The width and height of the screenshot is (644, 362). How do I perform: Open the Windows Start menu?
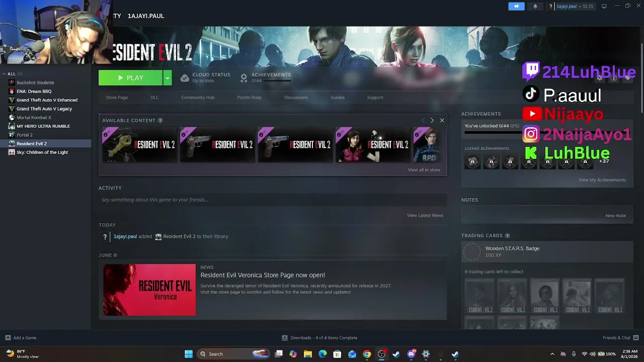point(189,354)
